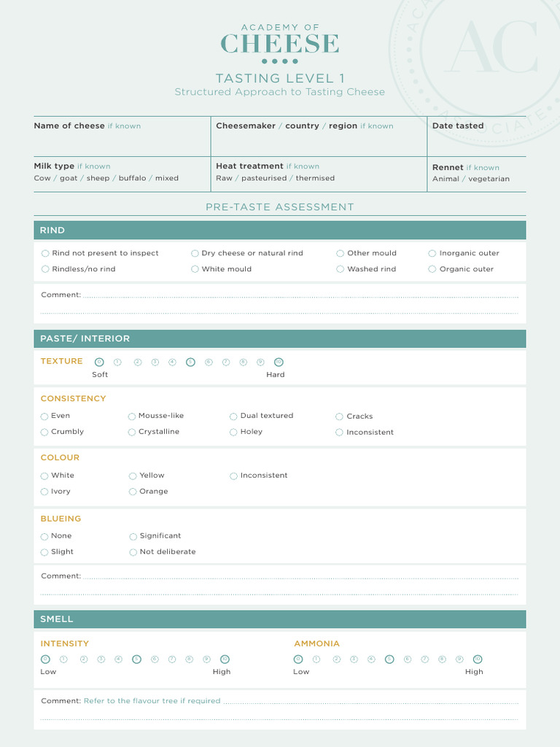560x747 pixels.
Task: Mark blueing as 'Not deliberate'
Action: pos(133,552)
